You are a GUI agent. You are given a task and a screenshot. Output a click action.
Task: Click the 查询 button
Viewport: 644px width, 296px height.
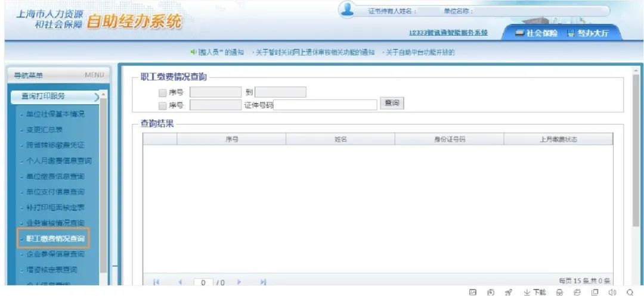(392, 103)
